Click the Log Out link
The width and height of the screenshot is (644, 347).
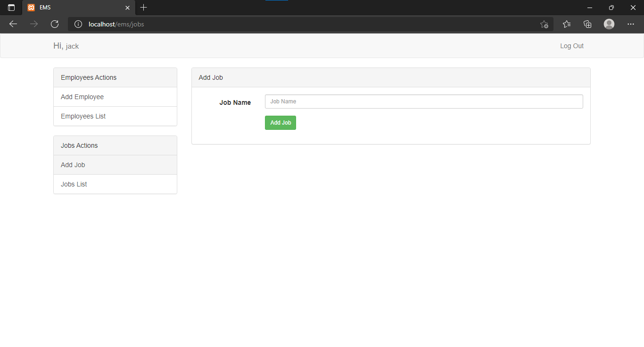click(x=571, y=46)
